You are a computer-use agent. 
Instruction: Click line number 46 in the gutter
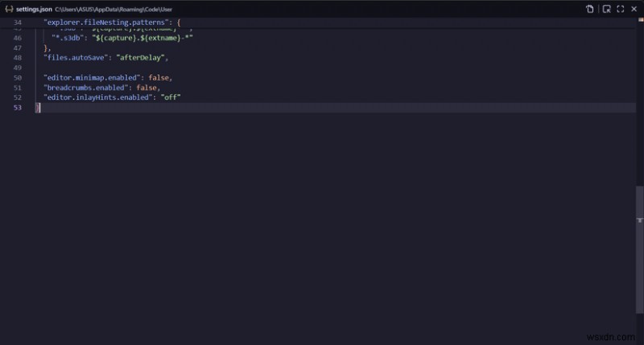[17, 38]
